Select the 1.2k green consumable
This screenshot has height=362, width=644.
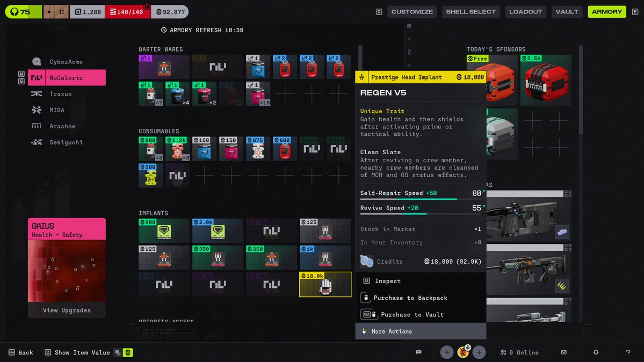click(177, 149)
